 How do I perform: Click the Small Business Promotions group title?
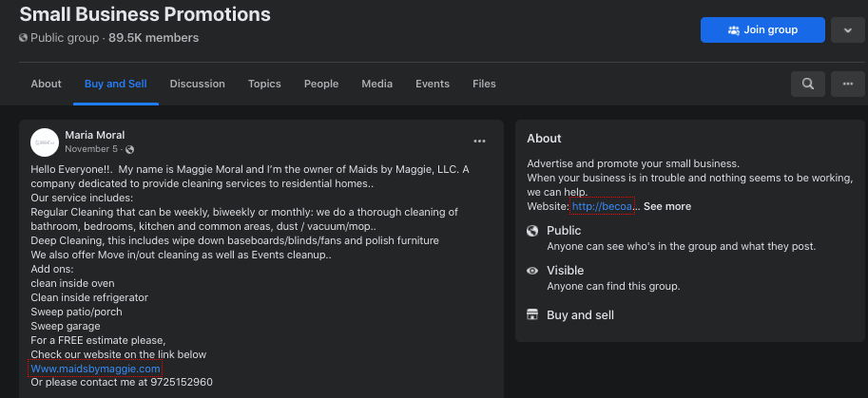coord(145,14)
